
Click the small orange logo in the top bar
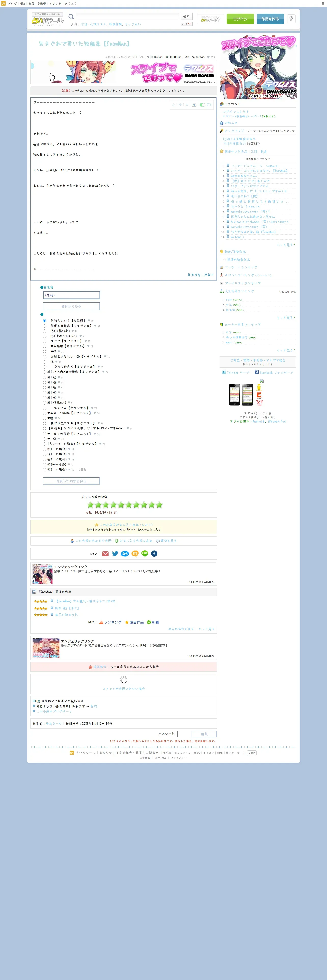(3, 3)
